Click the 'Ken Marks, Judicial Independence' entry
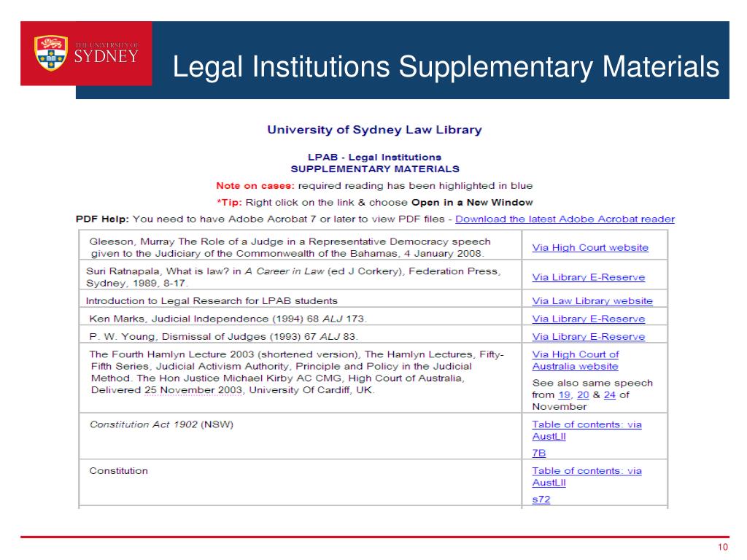Viewport: 747px width, 560px height. coord(228,319)
